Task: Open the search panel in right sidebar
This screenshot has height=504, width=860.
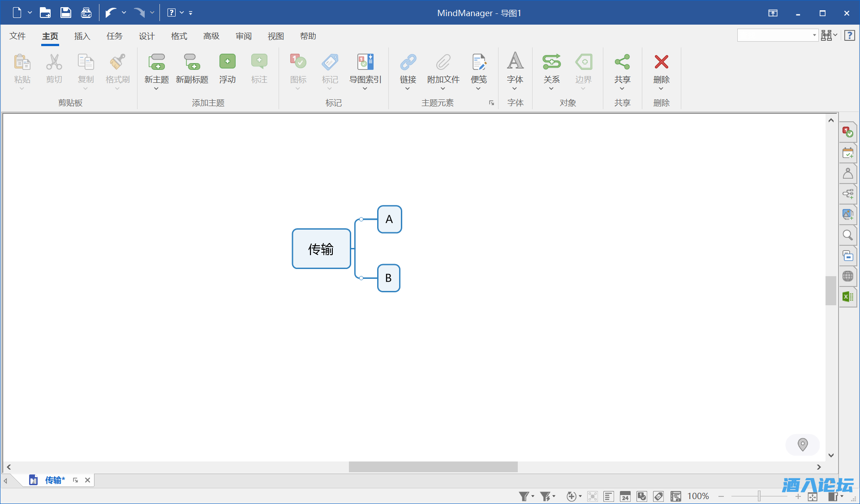Action: click(847, 235)
